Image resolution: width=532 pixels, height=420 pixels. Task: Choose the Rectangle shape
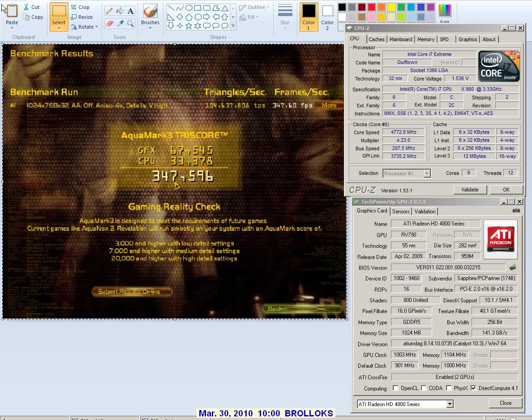pos(197,8)
